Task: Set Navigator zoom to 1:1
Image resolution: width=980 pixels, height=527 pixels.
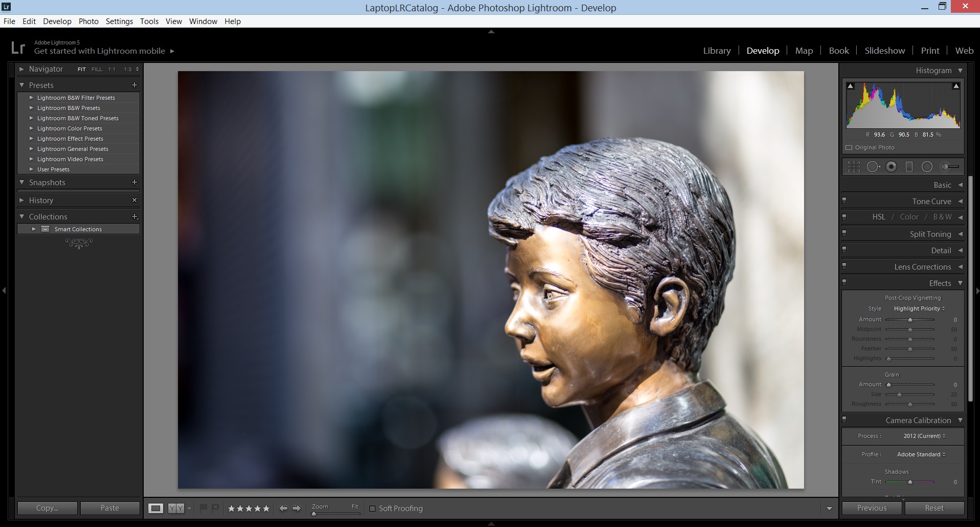Action: click(112, 69)
